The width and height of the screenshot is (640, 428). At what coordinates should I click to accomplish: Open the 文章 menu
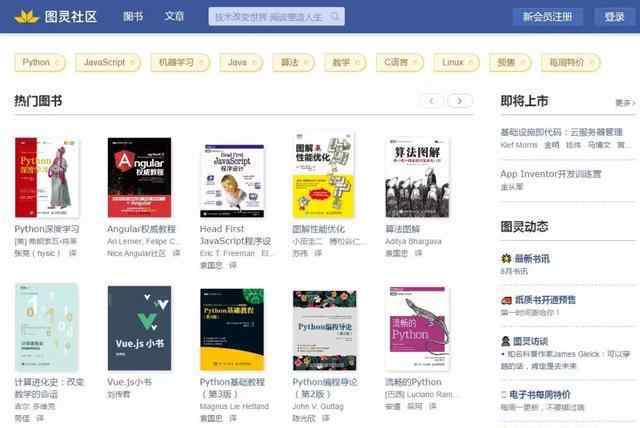174,16
